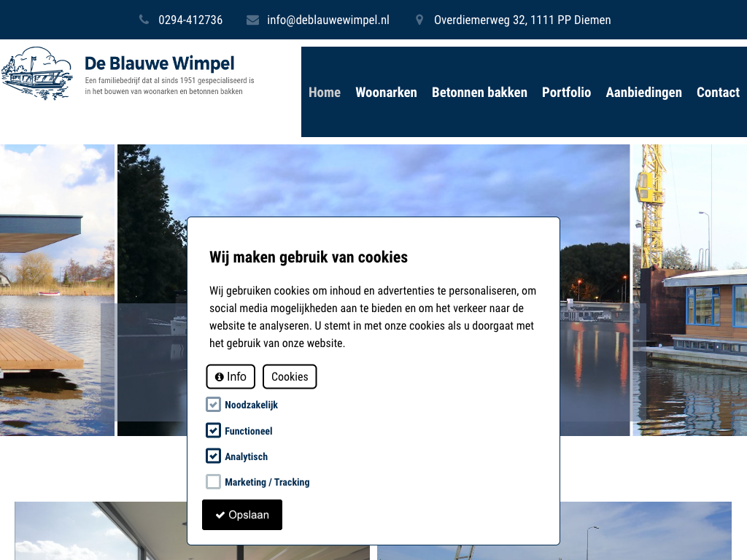The image size is (747, 560).
Task: Click the envelope email icon
Action: (252, 20)
